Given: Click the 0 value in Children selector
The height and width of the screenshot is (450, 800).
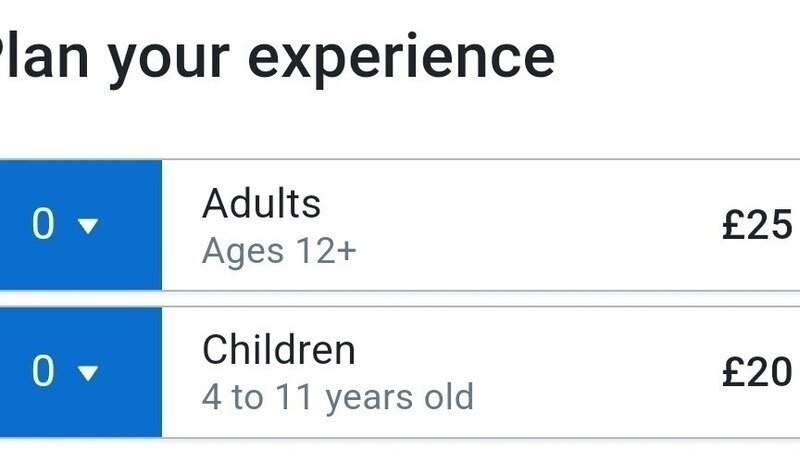Looking at the screenshot, I should point(43,372).
